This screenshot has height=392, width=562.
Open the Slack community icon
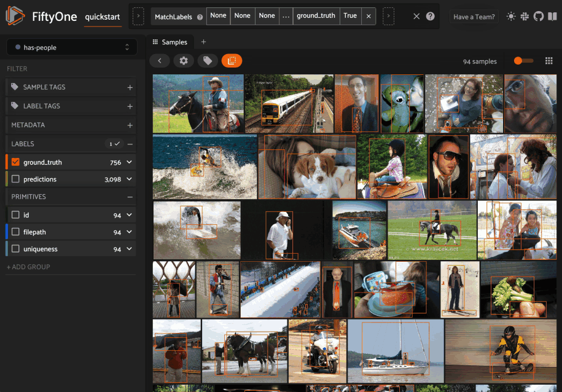point(525,17)
